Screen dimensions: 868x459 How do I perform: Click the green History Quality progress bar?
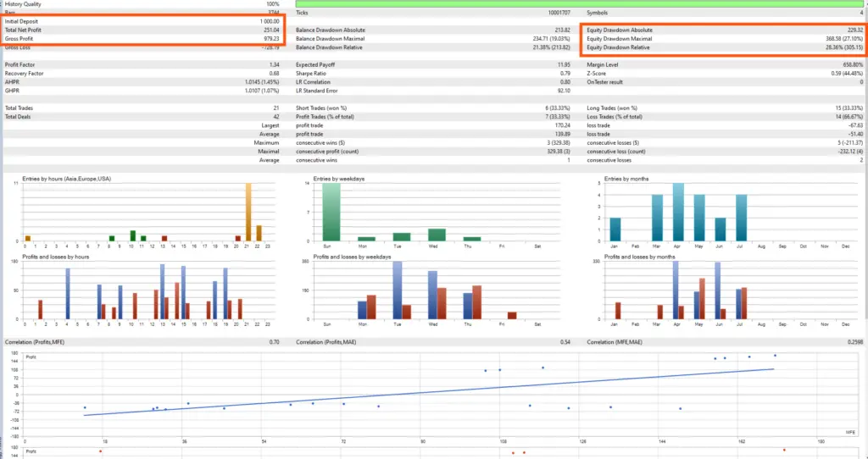tap(578, 4)
